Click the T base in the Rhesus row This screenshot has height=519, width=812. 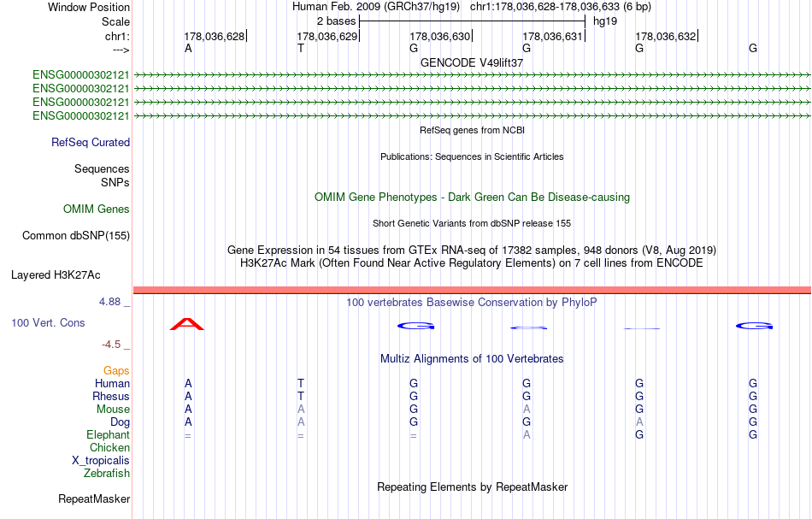click(300, 397)
